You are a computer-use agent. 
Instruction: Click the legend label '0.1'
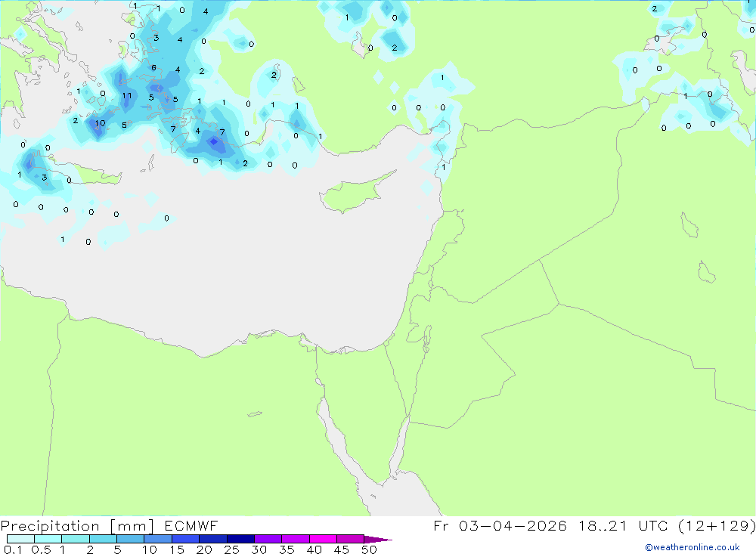pyautogui.click(x=13, y=549)
